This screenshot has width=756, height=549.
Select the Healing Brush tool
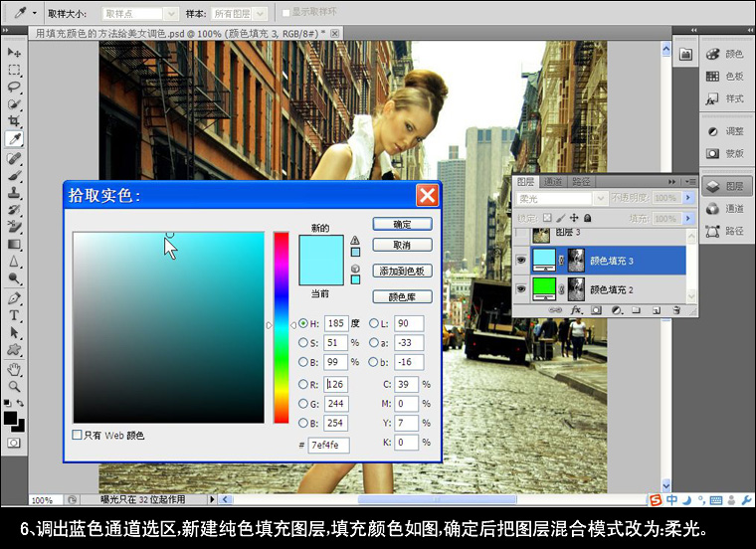14,158
